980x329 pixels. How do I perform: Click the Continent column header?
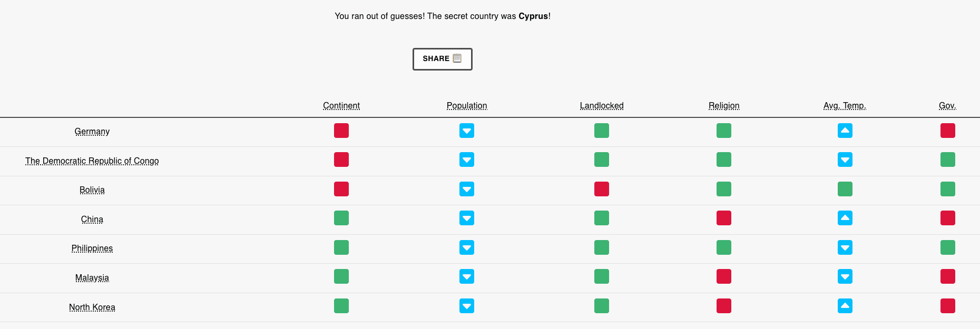tap(341, 106)
